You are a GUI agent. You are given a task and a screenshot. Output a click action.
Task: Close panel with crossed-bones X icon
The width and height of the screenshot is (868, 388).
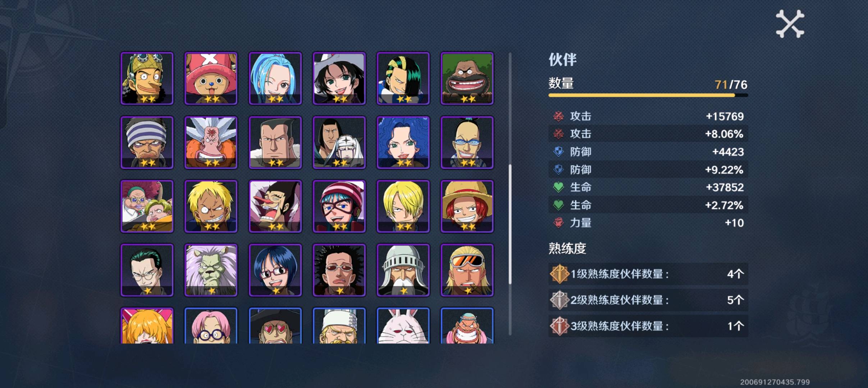(x=790, y=24)
